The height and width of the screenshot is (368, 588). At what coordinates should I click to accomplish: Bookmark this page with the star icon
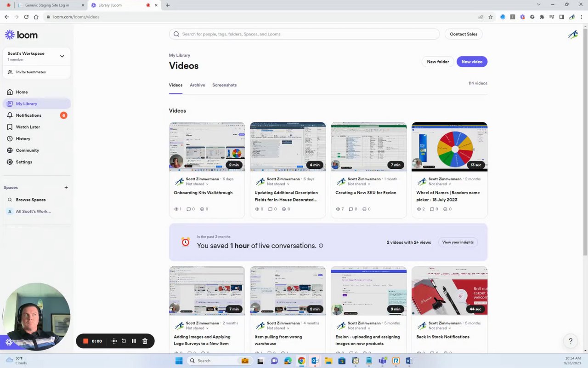[491, 17]
